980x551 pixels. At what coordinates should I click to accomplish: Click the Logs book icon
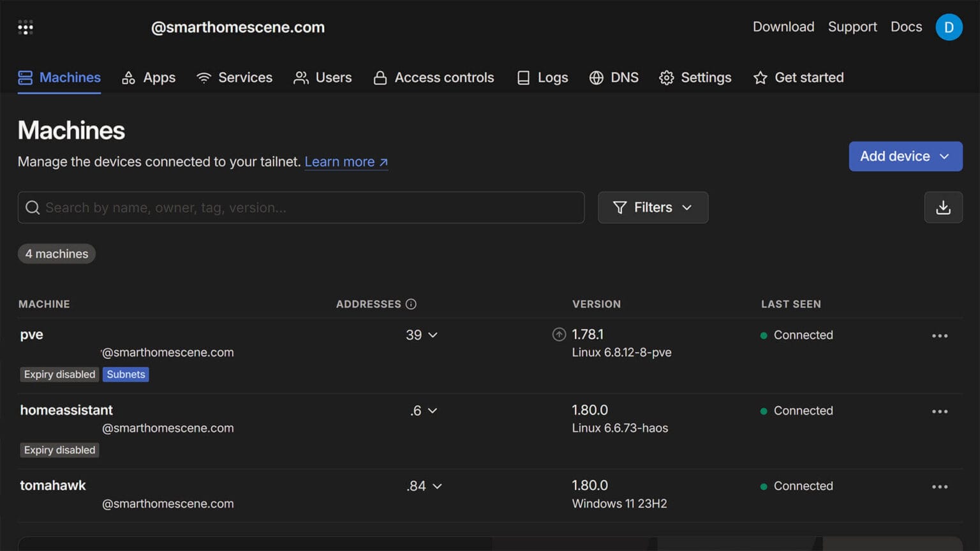tap(523, 77)
